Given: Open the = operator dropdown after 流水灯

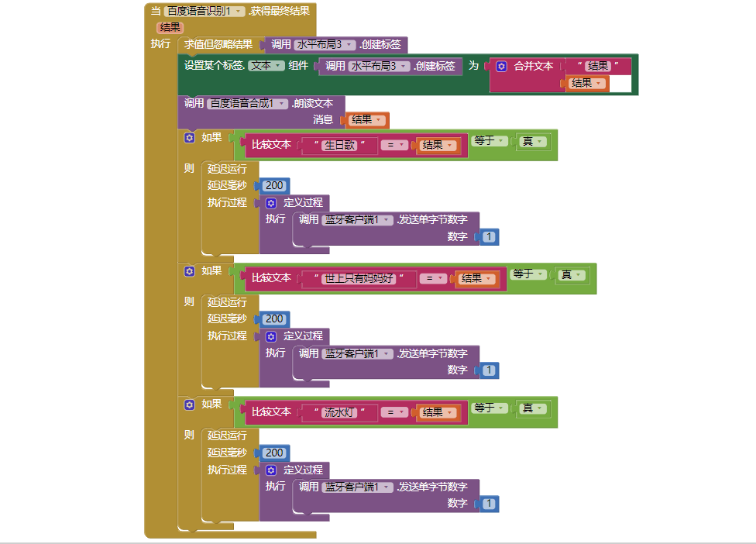Looking at the screenshot, I should click(395, 412).
